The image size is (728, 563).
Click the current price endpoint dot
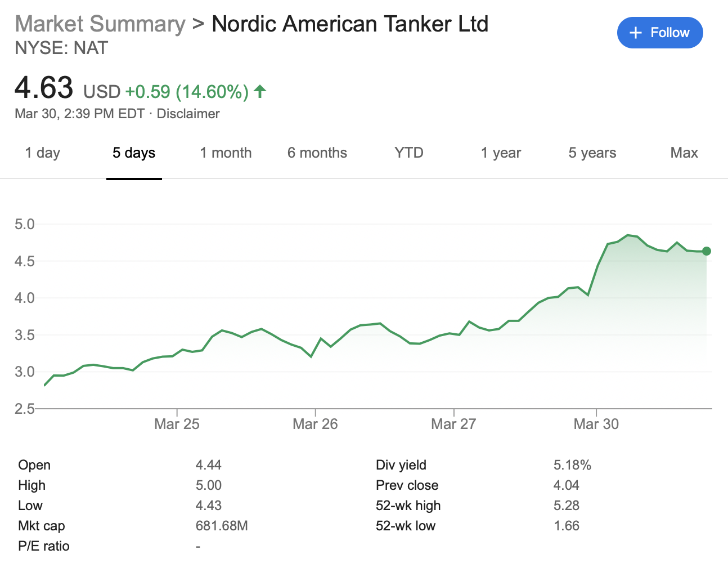[707, 251]
